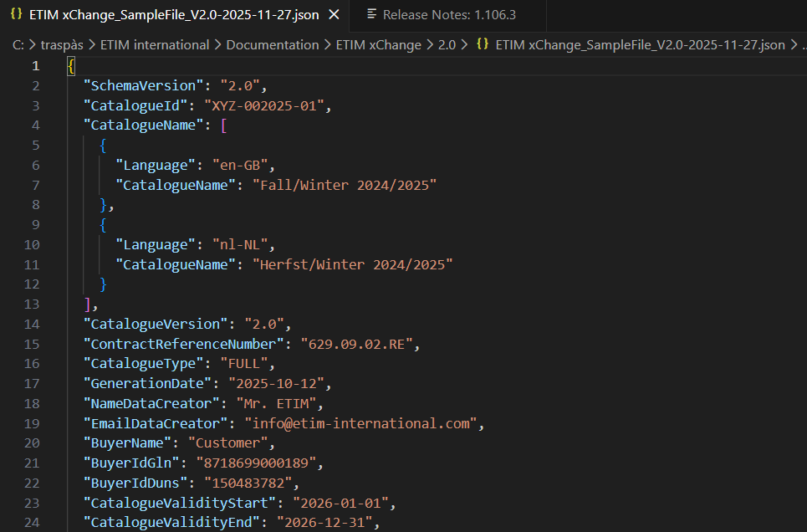Click the "SchemaVersion" key on line 2
The image size is (807, 532).
pyautogui.click(x=144, y=85)
